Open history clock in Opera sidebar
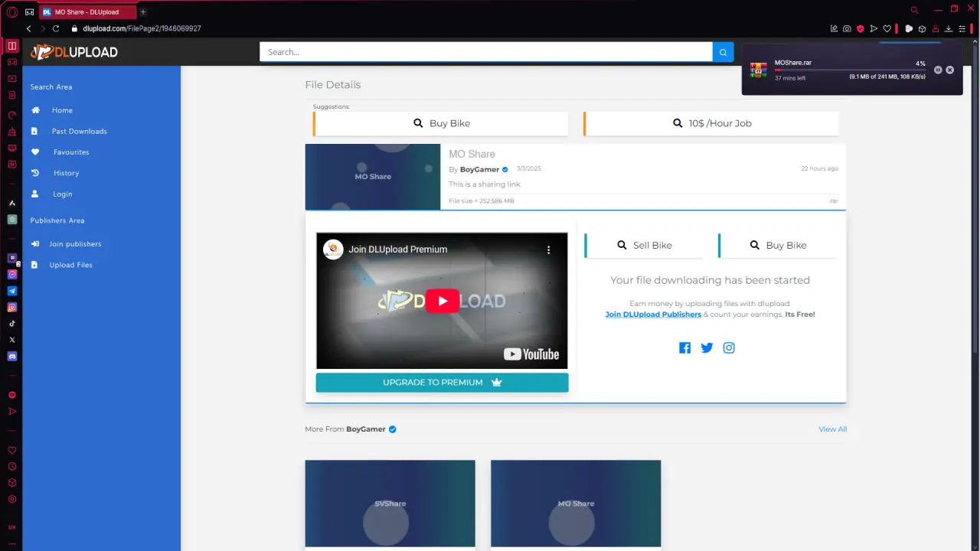 point(11,466)
